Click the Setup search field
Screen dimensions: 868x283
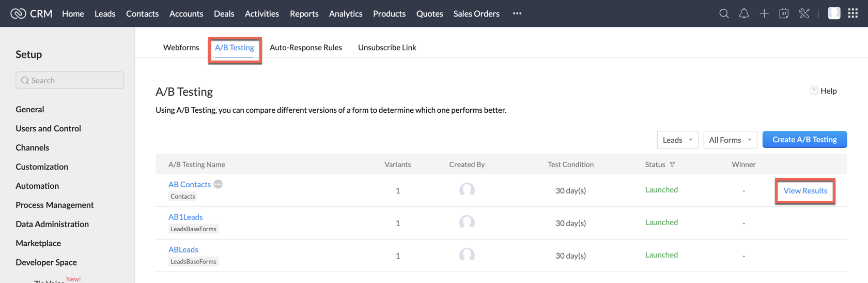(x=70, y=80)
